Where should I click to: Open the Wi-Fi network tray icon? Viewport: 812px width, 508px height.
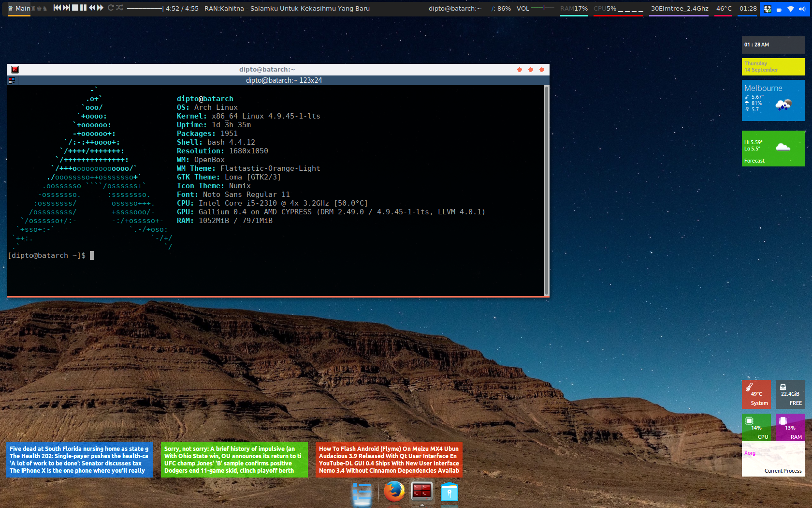click(791, 9)
